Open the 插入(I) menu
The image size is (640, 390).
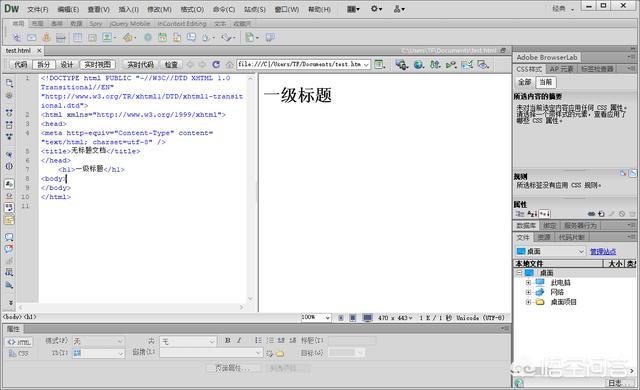click(x=129, y=9)
